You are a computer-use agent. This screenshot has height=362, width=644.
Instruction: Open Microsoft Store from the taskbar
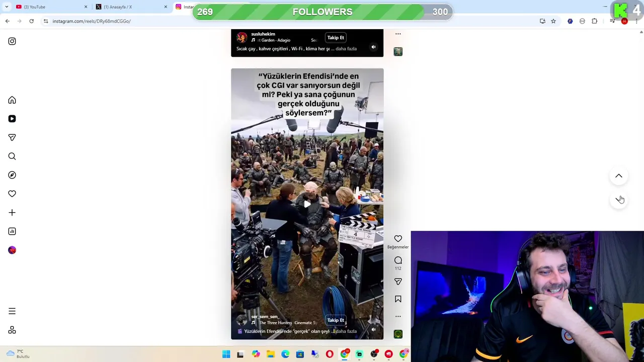300,354
